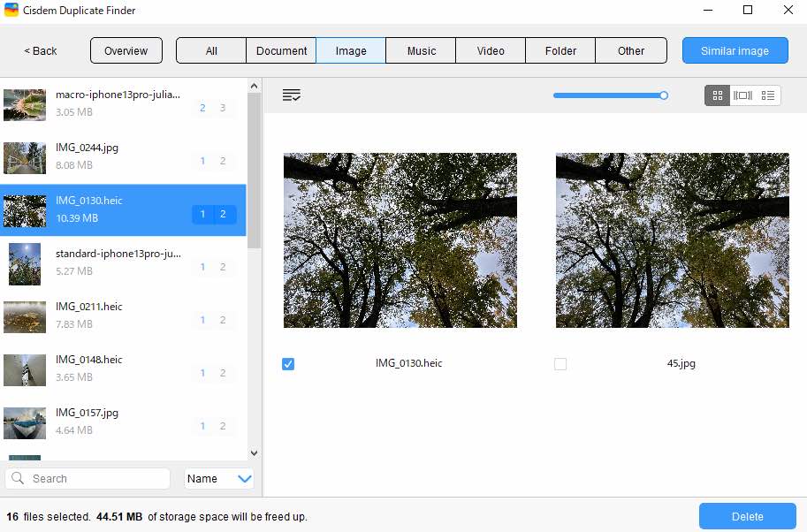
Task: Open the Overview tab
Action: pyautogui.click(x=126, y=50)
